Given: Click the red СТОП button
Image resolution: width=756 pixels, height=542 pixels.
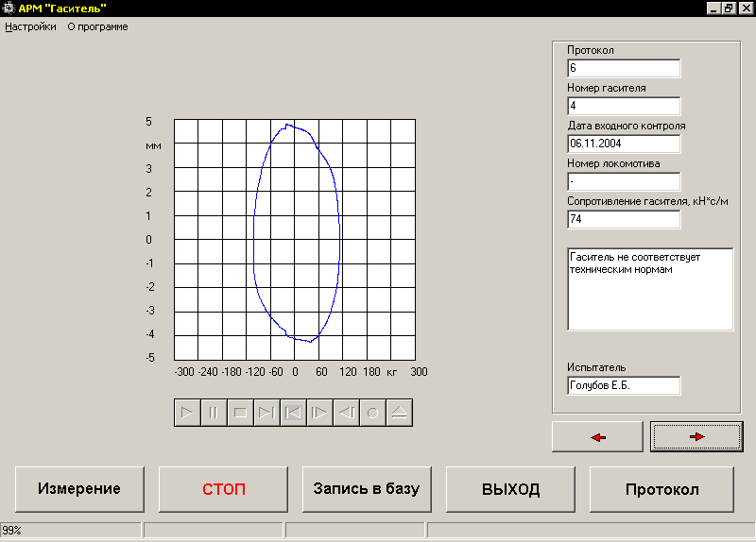Looking at the screenshot, I should (223, 489).
